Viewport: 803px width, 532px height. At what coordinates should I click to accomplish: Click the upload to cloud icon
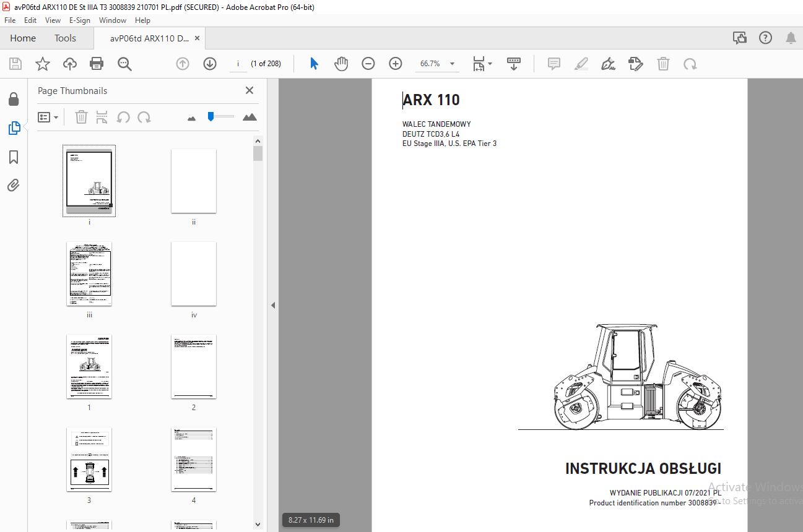[69, 64]
